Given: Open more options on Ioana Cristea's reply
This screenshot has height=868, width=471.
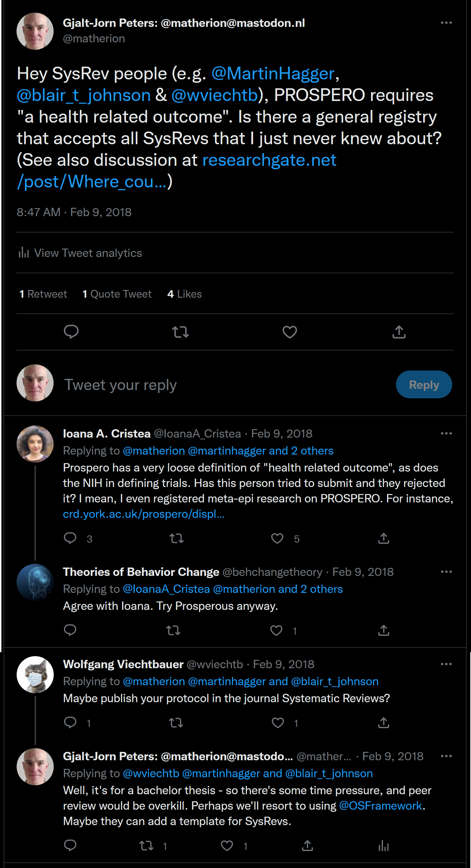Looking at the screenshot, I should click(446, 433).
